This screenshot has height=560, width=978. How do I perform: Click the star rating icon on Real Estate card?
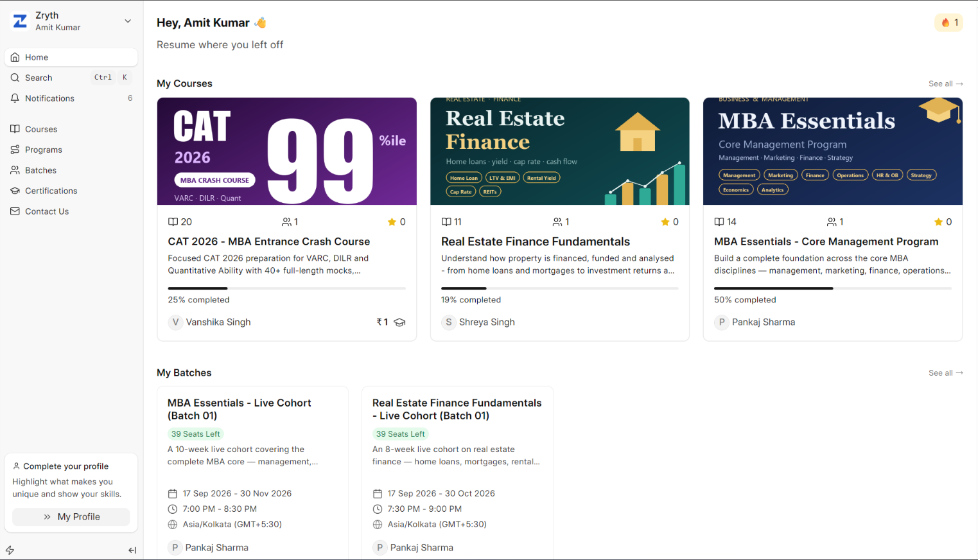[x=665, y=222]
